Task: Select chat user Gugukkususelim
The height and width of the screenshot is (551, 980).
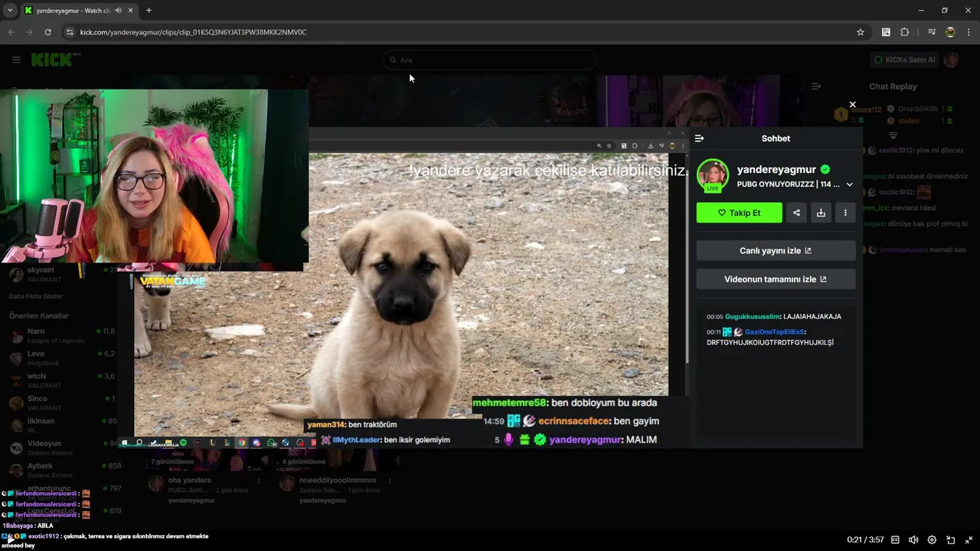Action: click(752, 317)
